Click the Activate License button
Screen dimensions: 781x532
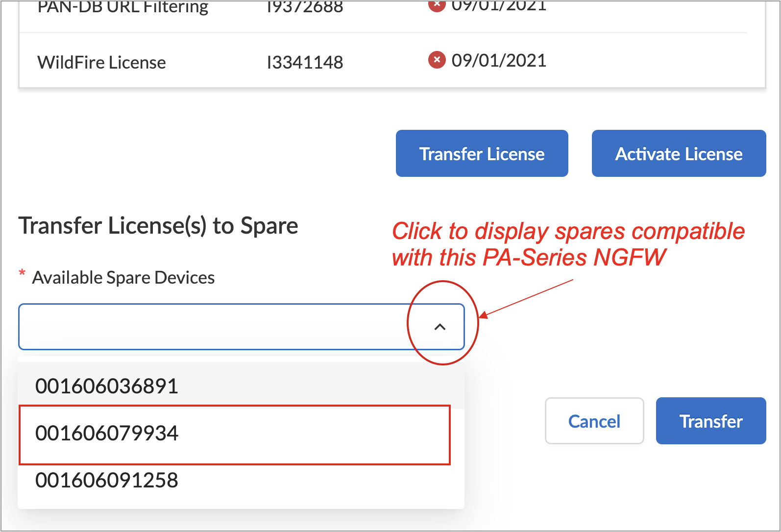click(x=679, y=153)
